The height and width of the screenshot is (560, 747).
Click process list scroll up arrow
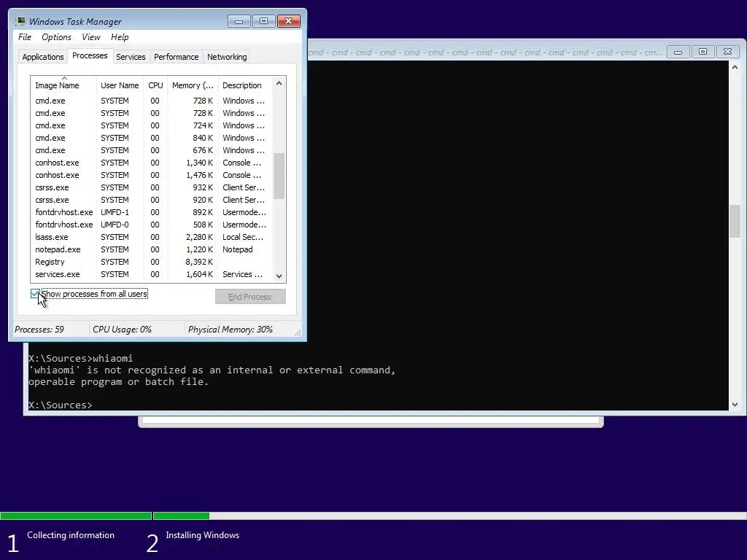[x=279, y=83]
